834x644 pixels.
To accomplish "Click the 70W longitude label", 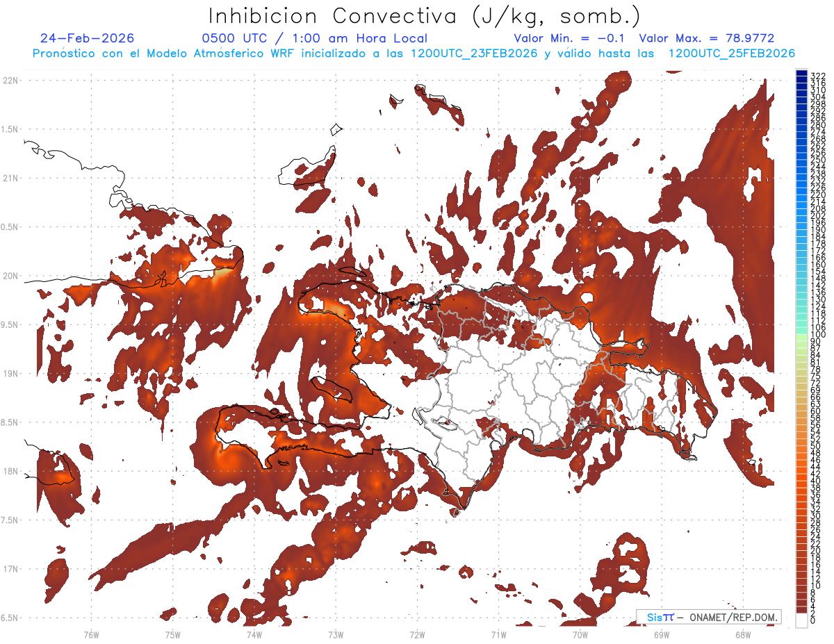I will pyautogui.click(x=580, y=634).
